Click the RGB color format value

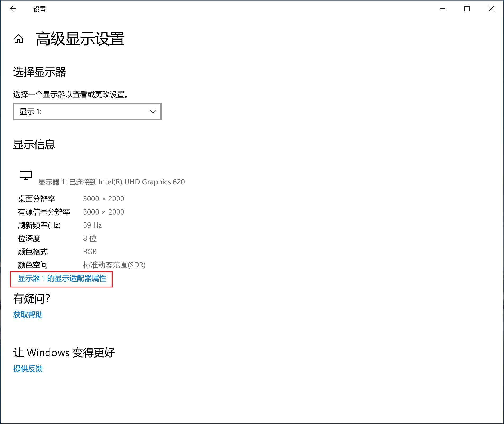(x=90, y=252)
